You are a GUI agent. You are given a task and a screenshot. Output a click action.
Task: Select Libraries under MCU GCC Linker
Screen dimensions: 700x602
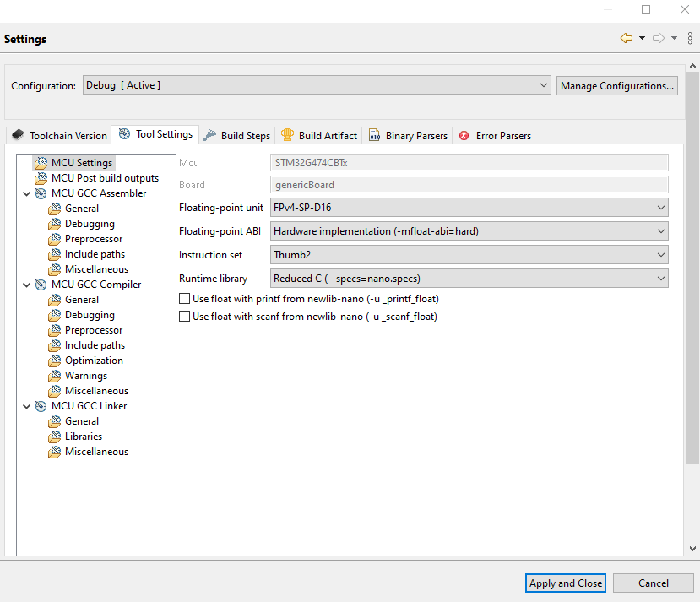click(84, 436)
